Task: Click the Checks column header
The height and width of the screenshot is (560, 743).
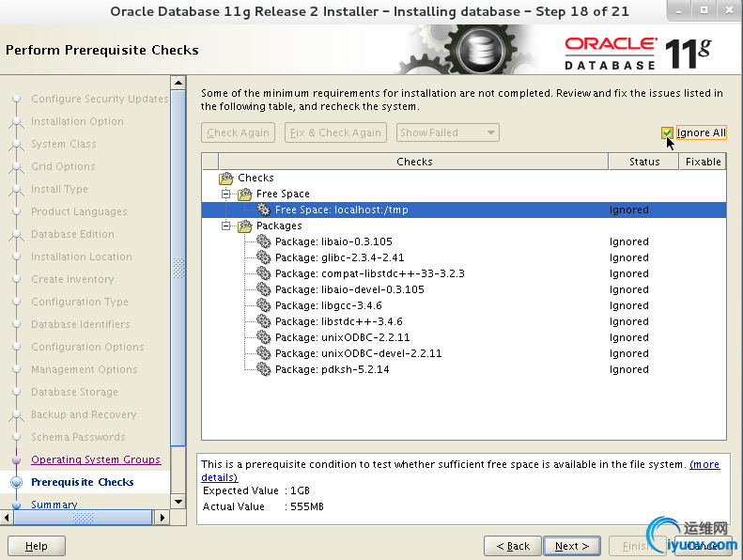Action: (x=413, y=162)
